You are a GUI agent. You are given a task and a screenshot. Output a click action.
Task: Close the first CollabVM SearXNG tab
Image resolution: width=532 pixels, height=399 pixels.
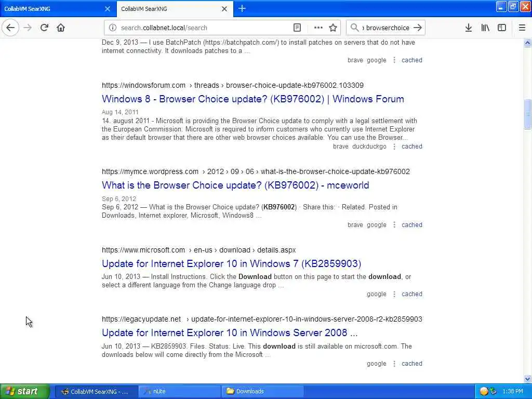(108, 9)
